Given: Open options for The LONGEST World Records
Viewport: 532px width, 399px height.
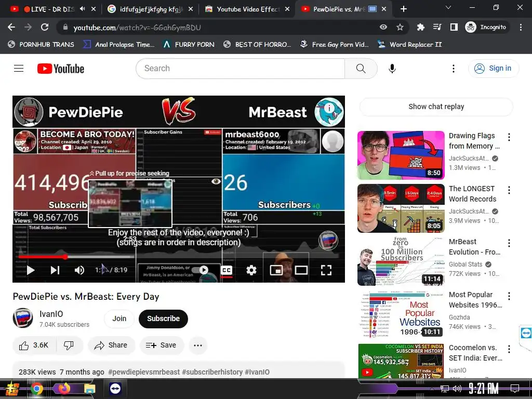Looking at the screenshot, I should point(509,190).
